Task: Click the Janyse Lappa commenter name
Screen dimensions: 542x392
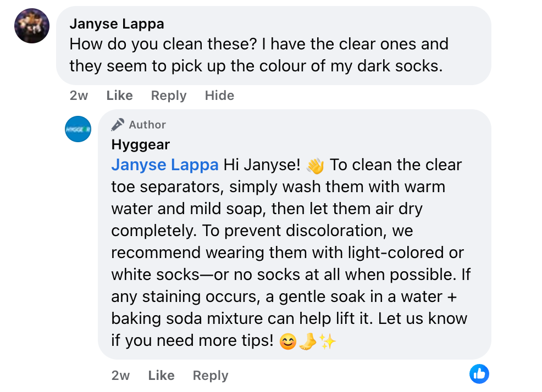Action: tap(117, 24)
